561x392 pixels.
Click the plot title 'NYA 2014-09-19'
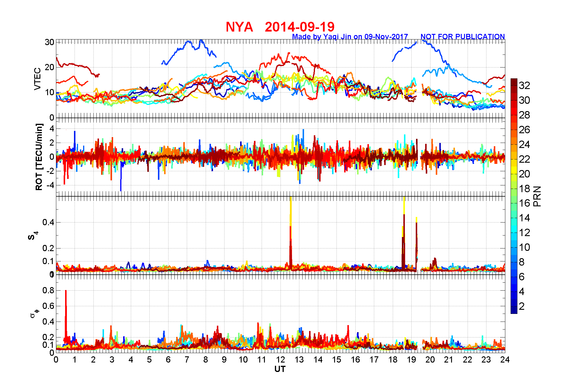[x=280, y=27]
